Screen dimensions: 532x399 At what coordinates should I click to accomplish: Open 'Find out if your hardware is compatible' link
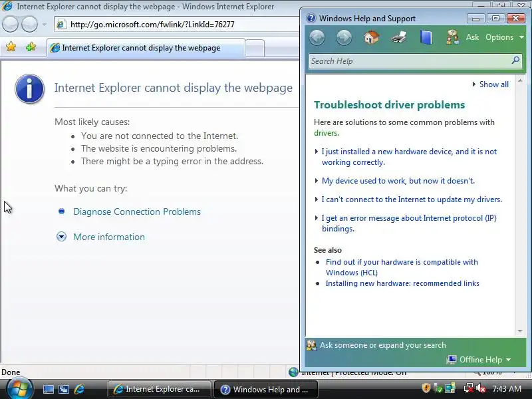click(x=402, y=267)
